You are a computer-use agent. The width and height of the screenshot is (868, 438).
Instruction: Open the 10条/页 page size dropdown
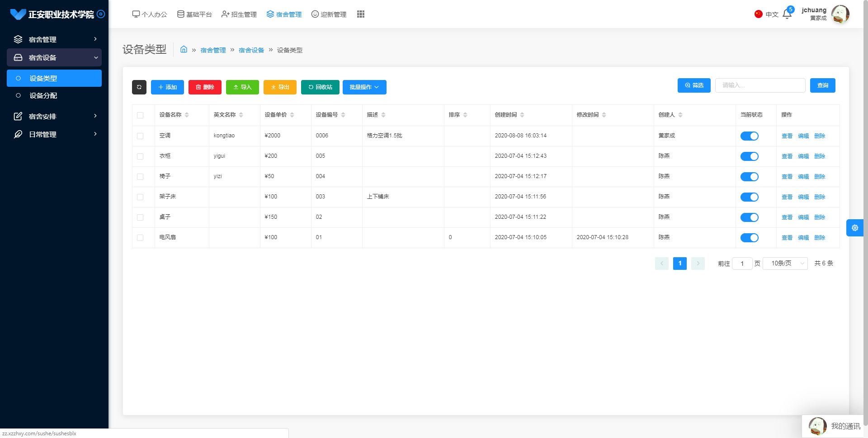tap(785, 264)
